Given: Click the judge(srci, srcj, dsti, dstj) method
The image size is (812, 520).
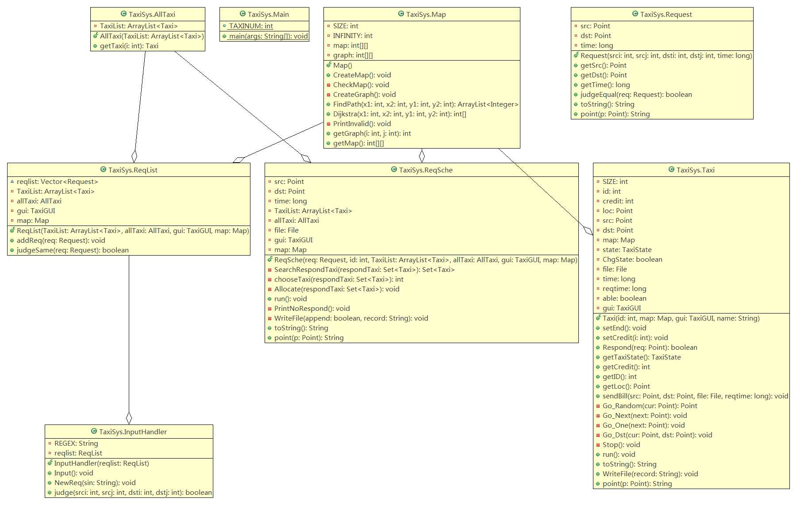Looking at the screenshot, I should pos(133,493).
